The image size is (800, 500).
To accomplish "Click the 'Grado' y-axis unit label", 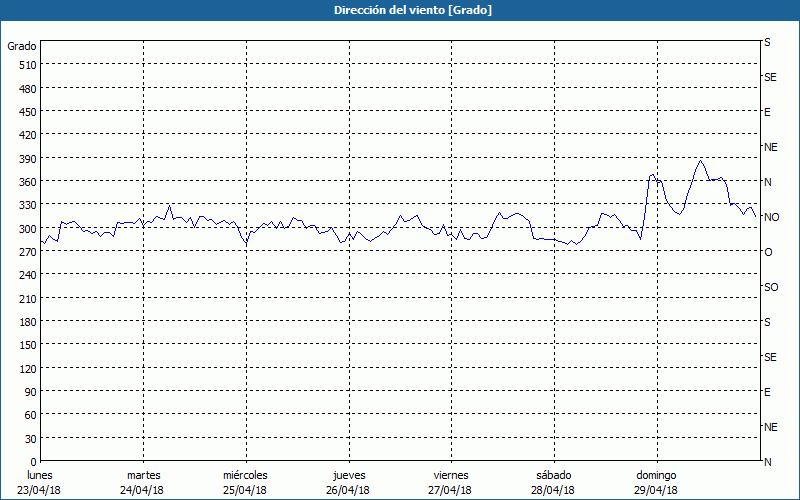I will 22,46.
